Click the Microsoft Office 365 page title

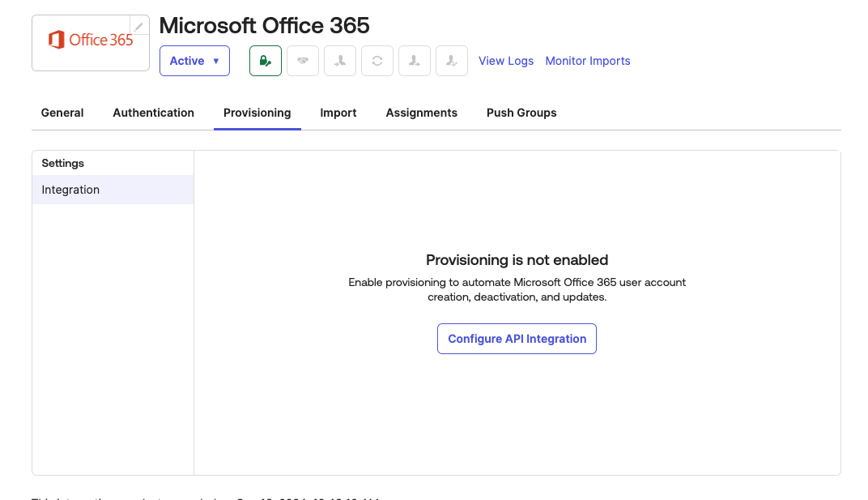(264, 25)
